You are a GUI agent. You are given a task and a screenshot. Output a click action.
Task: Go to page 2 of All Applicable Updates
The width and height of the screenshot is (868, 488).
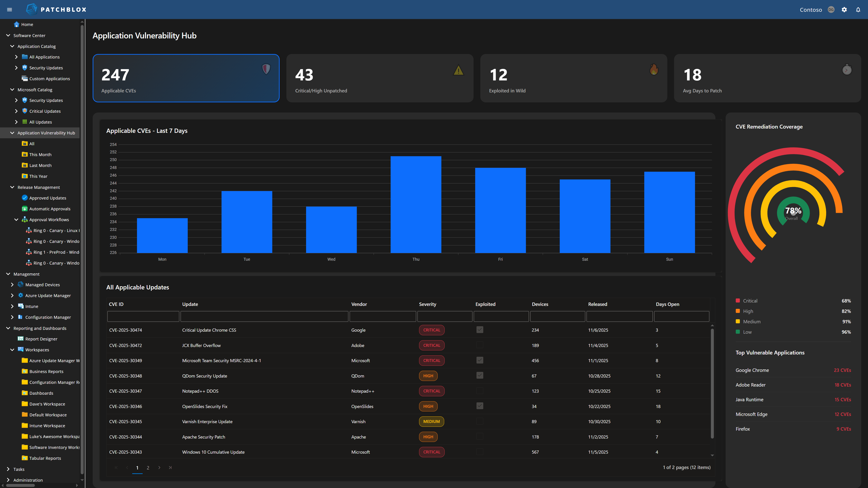(x=148, y=468)
